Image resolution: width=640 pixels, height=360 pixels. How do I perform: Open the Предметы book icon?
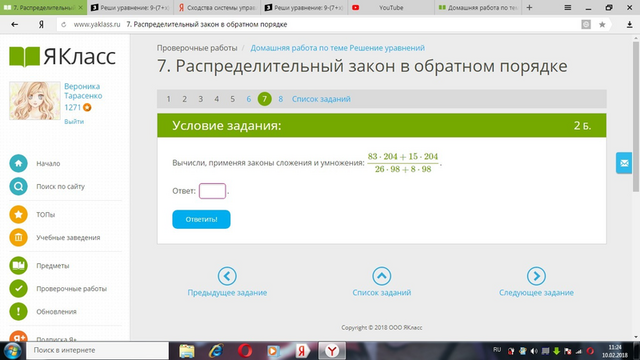coord(18,265)
